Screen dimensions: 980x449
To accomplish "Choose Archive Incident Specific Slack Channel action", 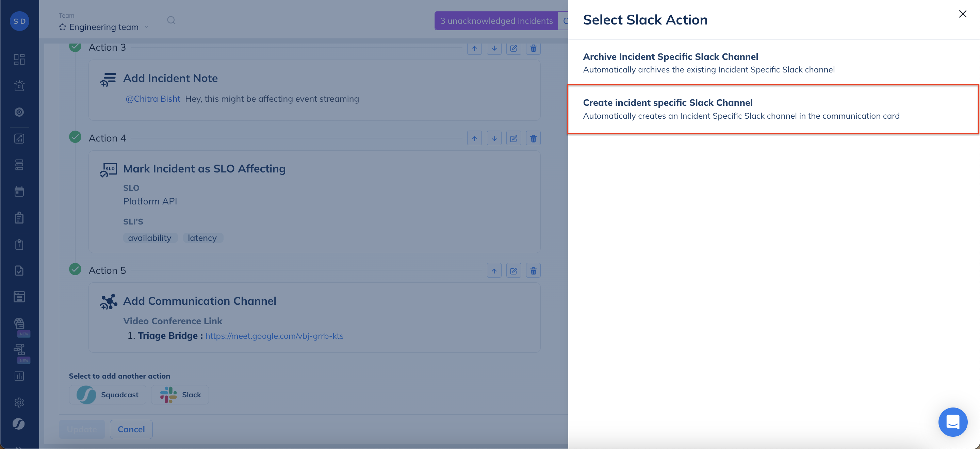I will (772, 63).
